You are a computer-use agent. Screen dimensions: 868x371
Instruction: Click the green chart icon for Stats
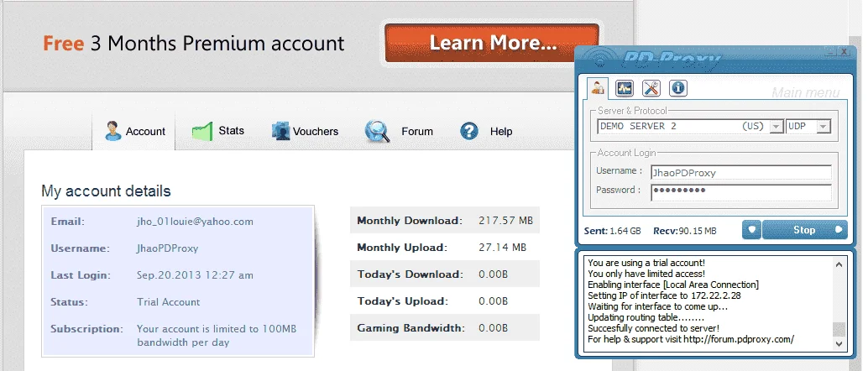point(202,131)
